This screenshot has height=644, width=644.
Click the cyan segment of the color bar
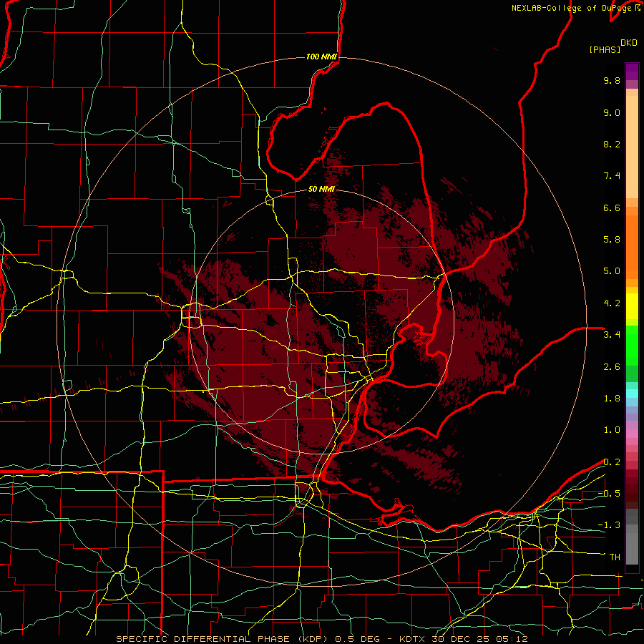(632, 394)
